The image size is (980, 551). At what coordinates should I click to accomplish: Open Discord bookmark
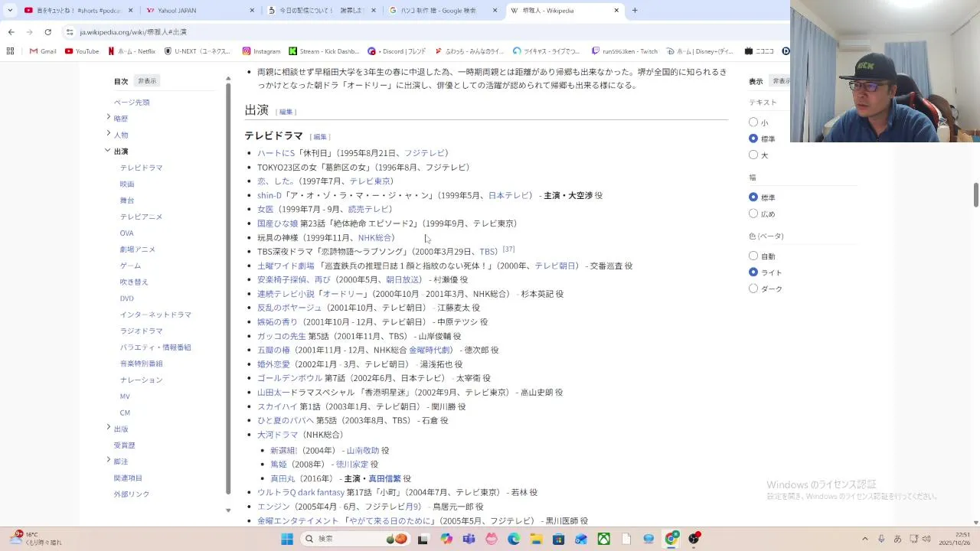click(397, 51)
